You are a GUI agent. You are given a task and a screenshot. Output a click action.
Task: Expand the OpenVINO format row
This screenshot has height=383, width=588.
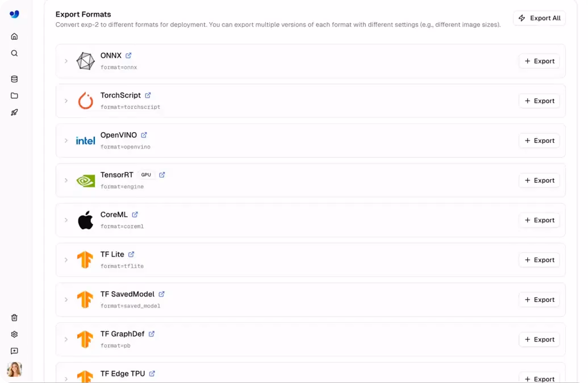pos(66,140)
